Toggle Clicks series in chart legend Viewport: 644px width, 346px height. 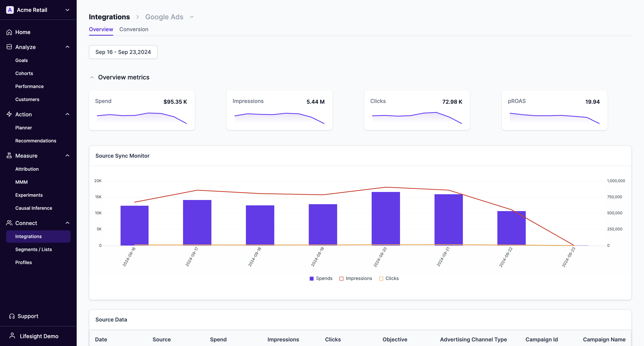click(x=389, y=278)
